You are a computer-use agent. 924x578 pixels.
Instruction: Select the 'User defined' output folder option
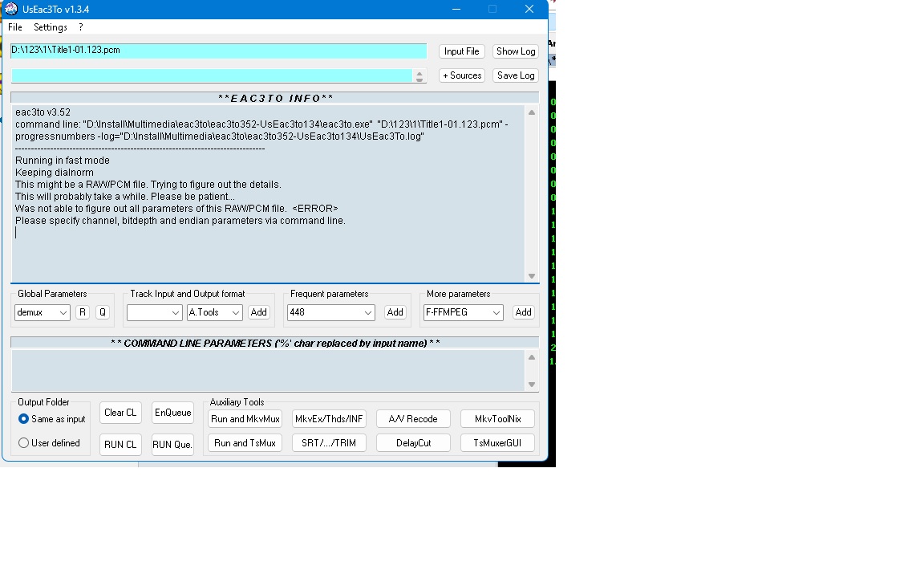[x=24, y=443]
